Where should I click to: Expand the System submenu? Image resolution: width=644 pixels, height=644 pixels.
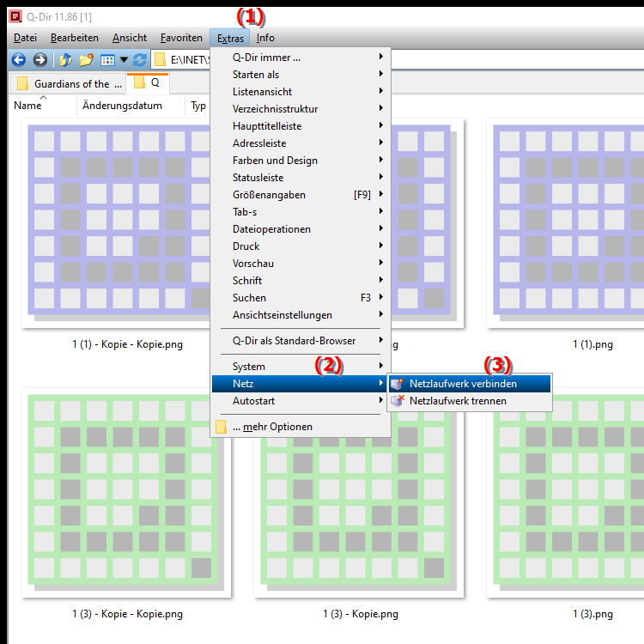301,367
